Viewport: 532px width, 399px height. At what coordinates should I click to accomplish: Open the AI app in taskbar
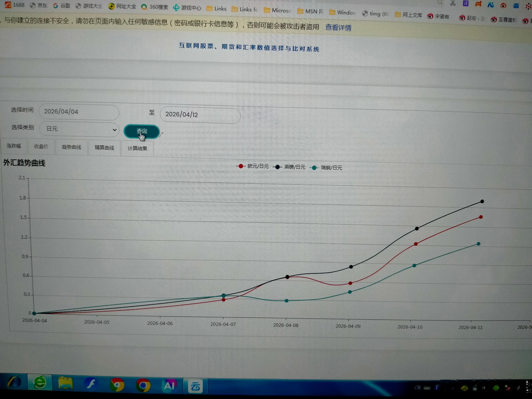tap(169, 386)
